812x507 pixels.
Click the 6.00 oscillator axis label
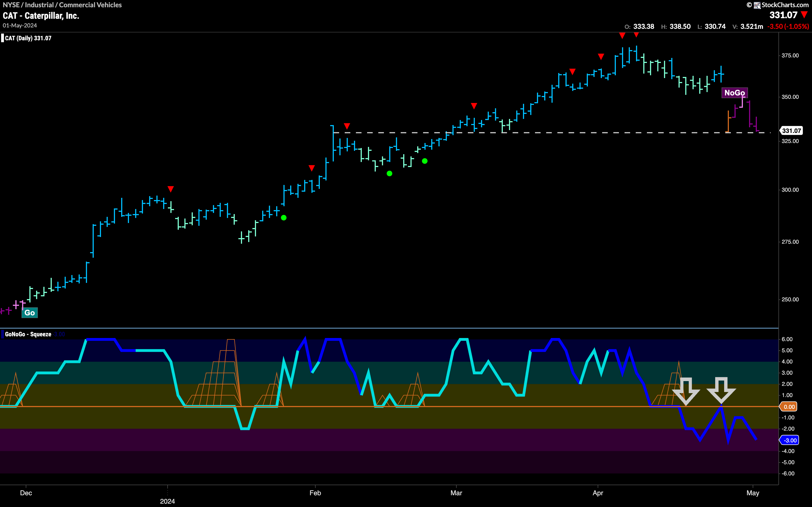click(787, 339)
